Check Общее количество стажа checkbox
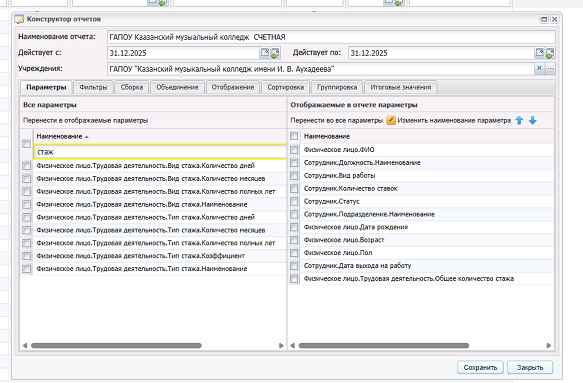Image resolution: width=583 pixels, height=383 pixels. pyautogui.click(x=294, y=279)
